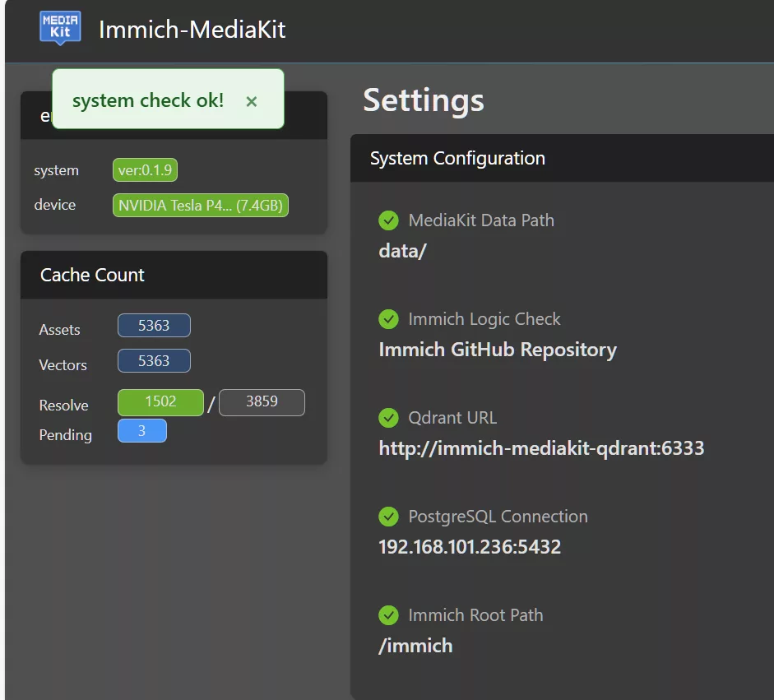The height and width of the screenshot is (700, 774).
Task: Click the Vectors count badge
Action: (x=154, y=361)
